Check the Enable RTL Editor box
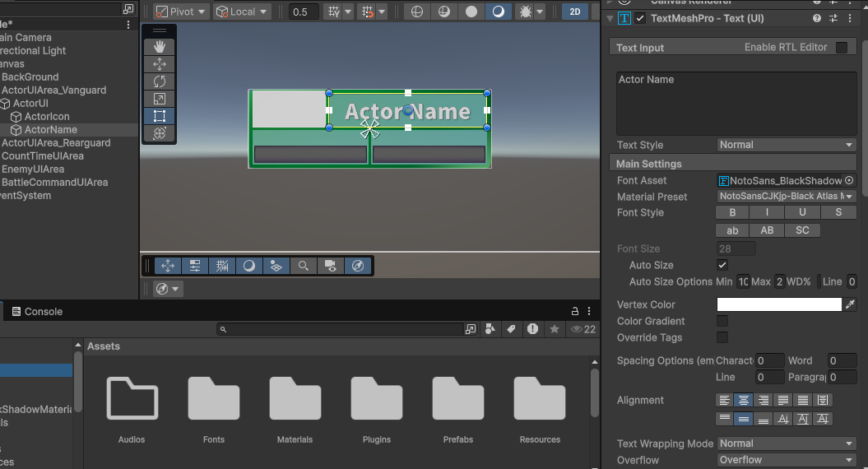868x469 pixels. (841, 48)
